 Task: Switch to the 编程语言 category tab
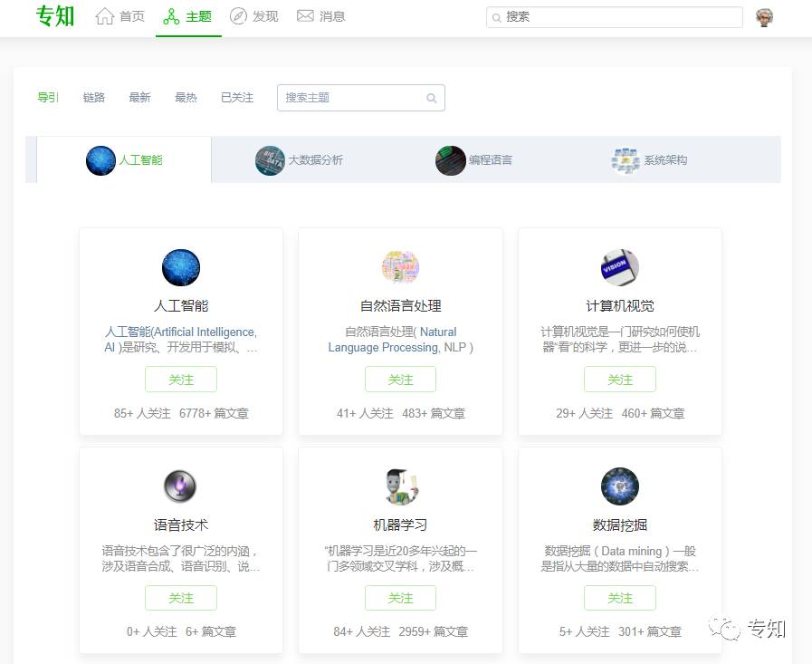tap(473, 160)
